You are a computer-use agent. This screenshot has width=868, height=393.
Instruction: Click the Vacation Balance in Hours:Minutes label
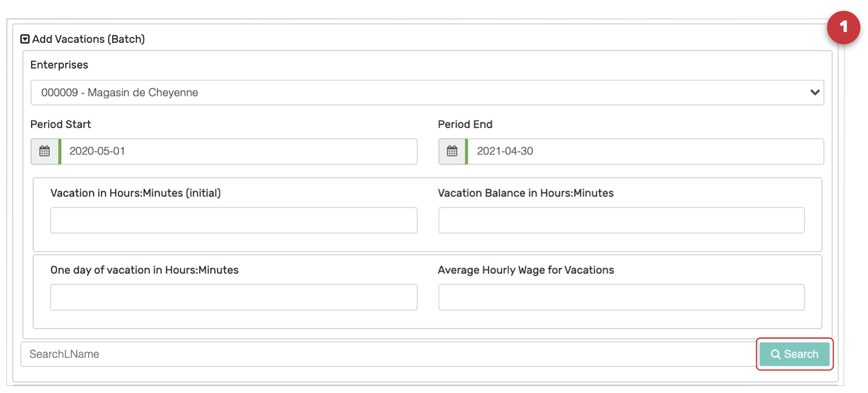click(526, 193)
